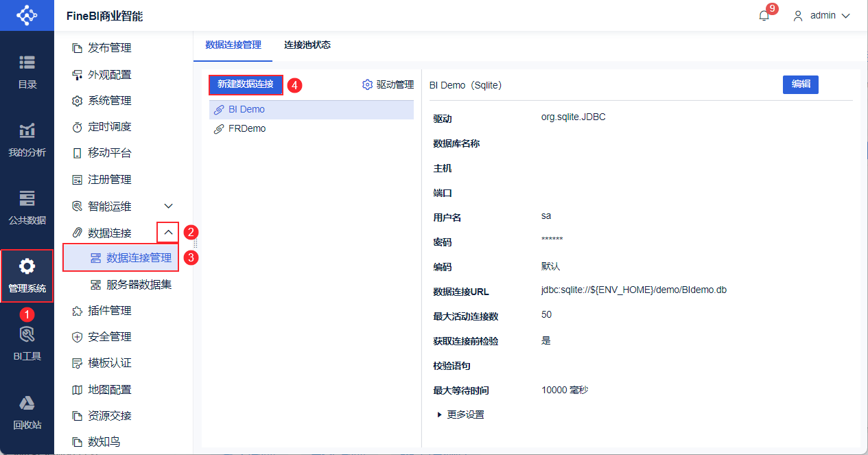The height and width of the screenshot is (455, 868).
Task: Click the 插件管理 puzzle icon
Action: point(77,311)
